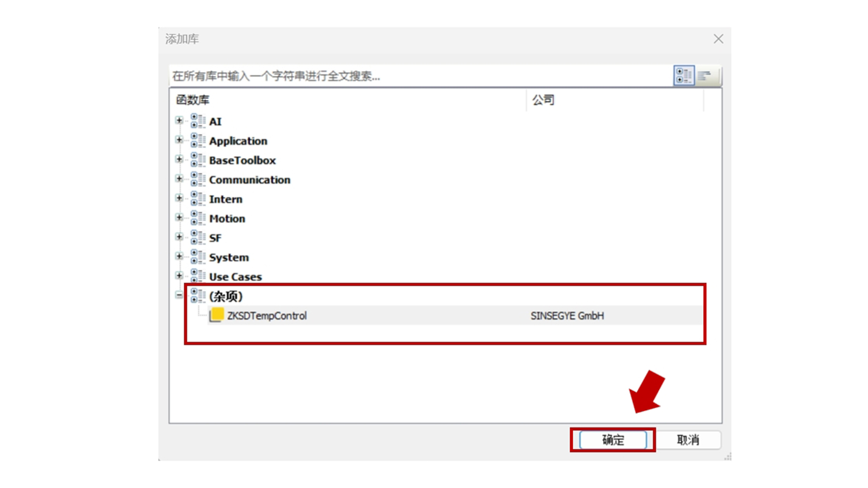Click the AI category icon
The image size is (868, 488).
198,121
